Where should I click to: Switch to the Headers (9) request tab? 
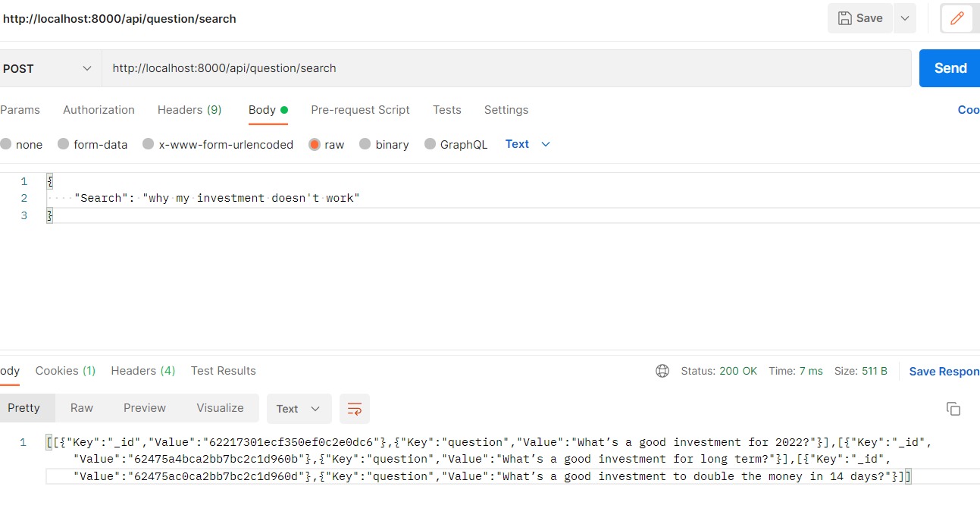[x=189, y=110]
